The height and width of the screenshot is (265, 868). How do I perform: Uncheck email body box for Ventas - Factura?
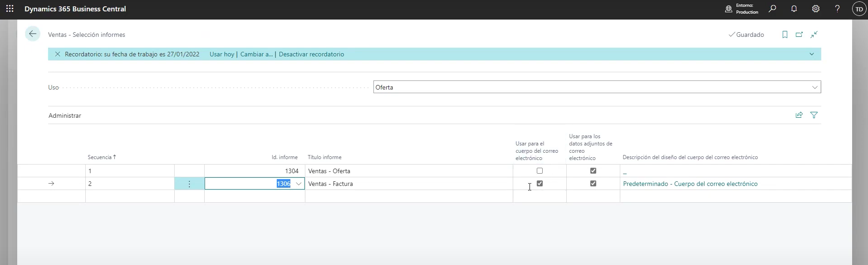539,184
